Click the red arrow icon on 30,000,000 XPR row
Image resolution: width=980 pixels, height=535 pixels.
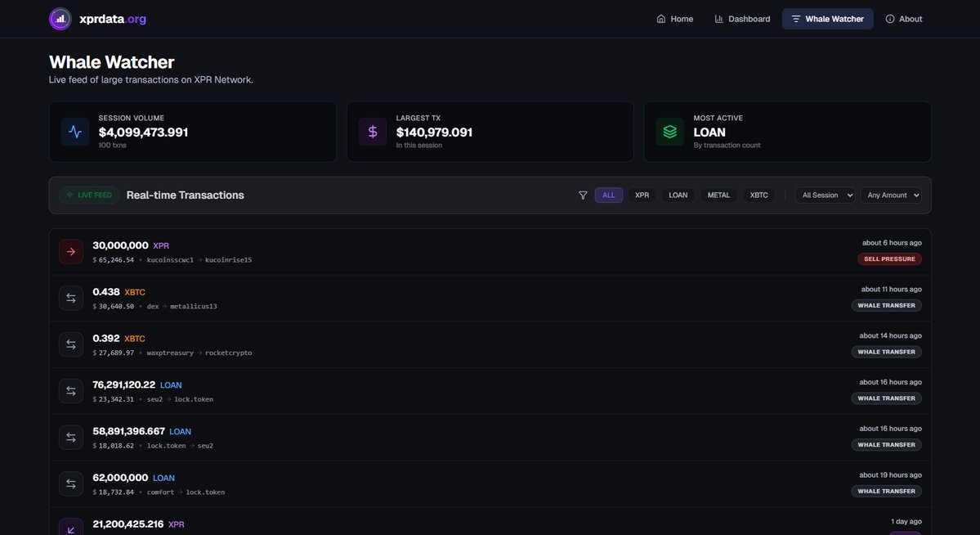(71, 251)
